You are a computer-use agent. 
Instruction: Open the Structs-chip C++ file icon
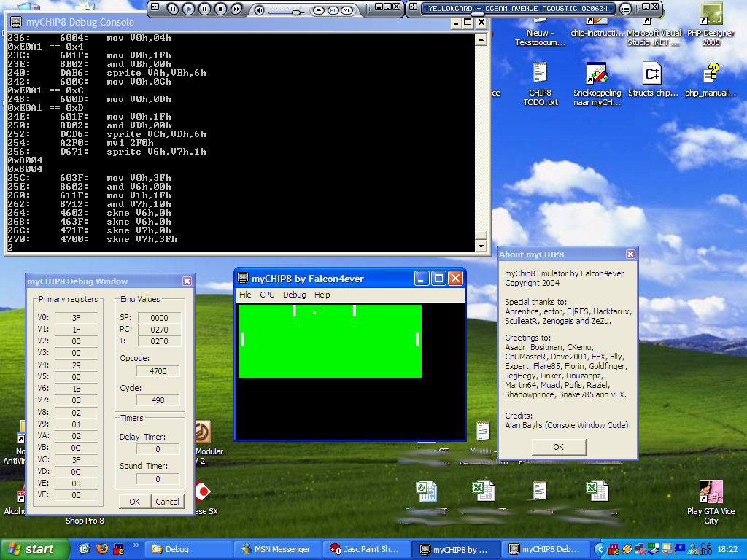[x=652, y=80]
